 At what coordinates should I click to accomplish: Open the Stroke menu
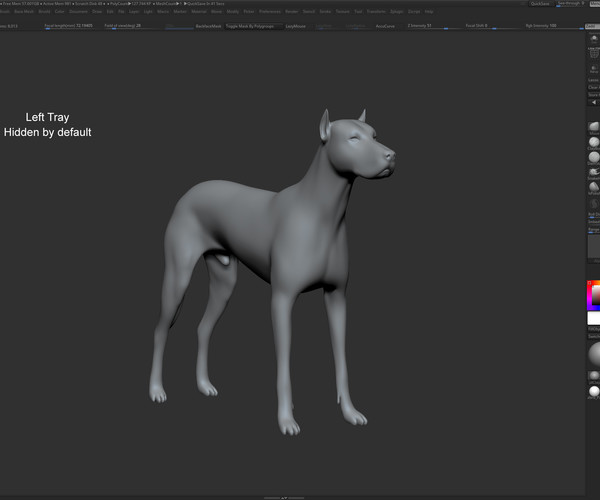[x=325, y=11]
